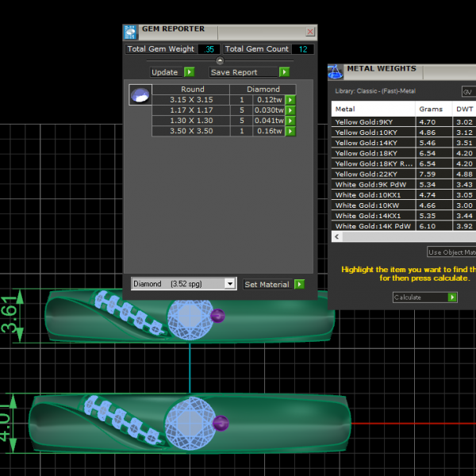Click green arrow for 0.16tw row
The width and height of the screenshot is (476, 476).
point(290,131)
